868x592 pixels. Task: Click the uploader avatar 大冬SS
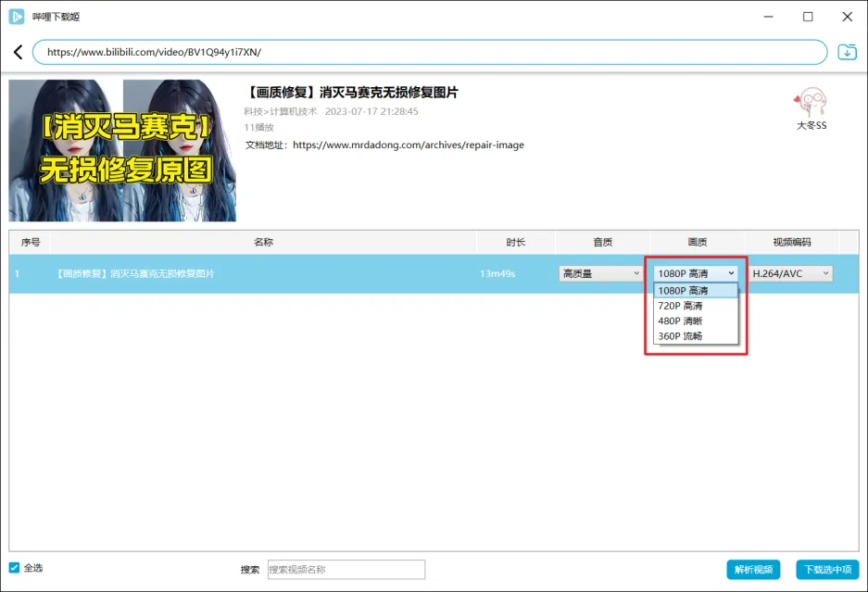[811, 102]
